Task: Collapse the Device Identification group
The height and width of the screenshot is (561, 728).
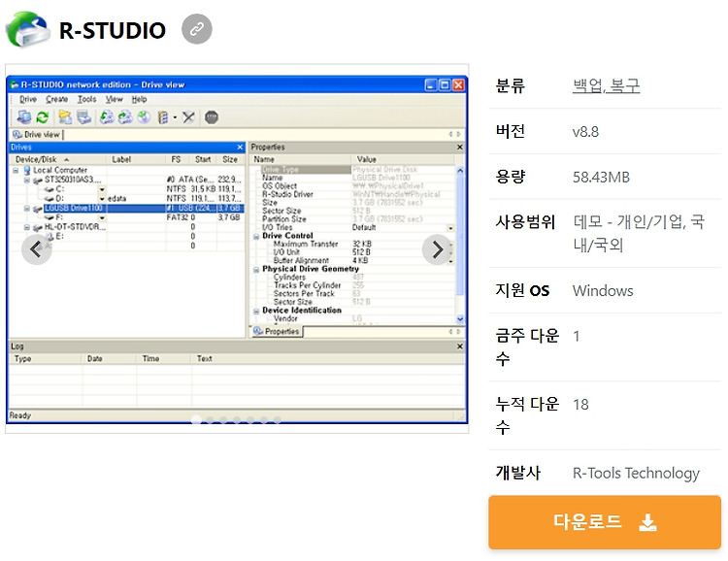Action: 256,312
